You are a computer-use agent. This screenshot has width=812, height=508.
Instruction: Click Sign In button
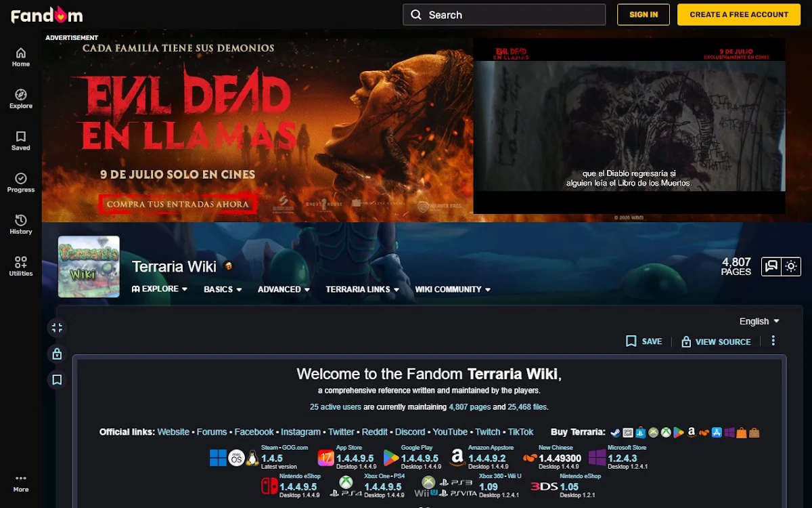click(644, 14)
